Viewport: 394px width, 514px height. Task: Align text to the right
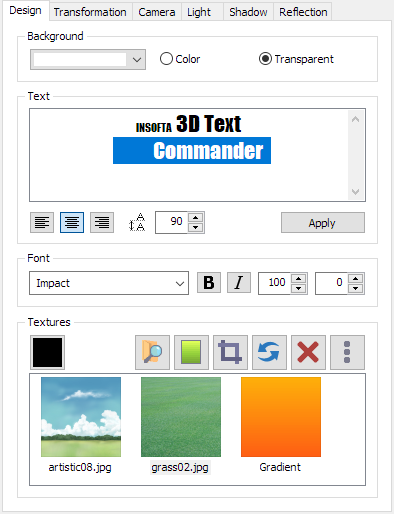102,222
